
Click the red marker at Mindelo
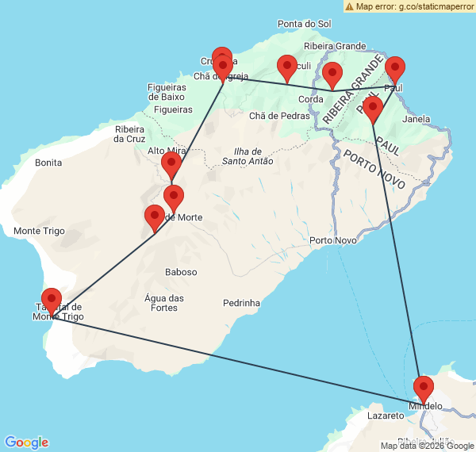(424, 390)
